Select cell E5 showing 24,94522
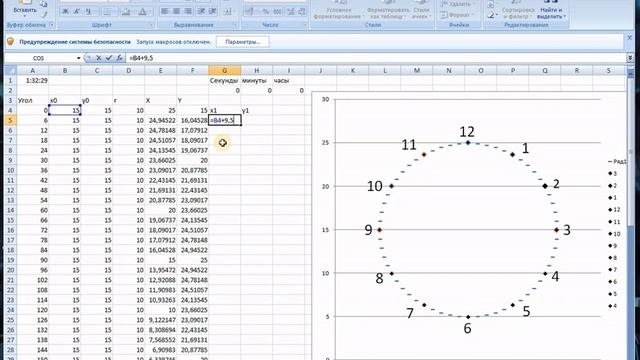The height and width of the screenshot is (360, 640). pos(160,120)
